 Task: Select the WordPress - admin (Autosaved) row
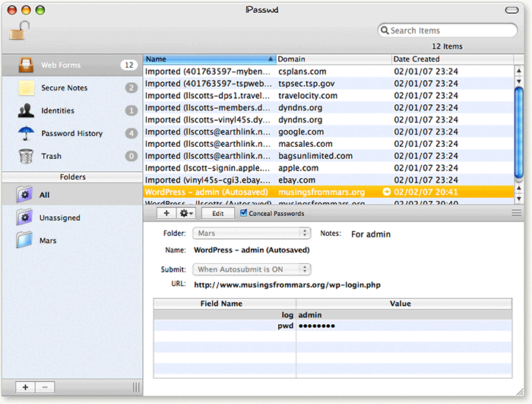(x=328, y=192)
